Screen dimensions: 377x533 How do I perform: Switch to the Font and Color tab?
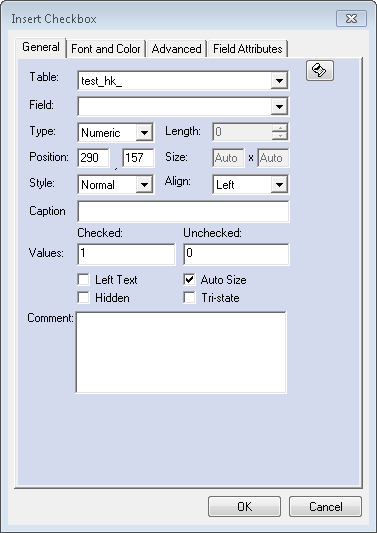click(x=106, y=49)
